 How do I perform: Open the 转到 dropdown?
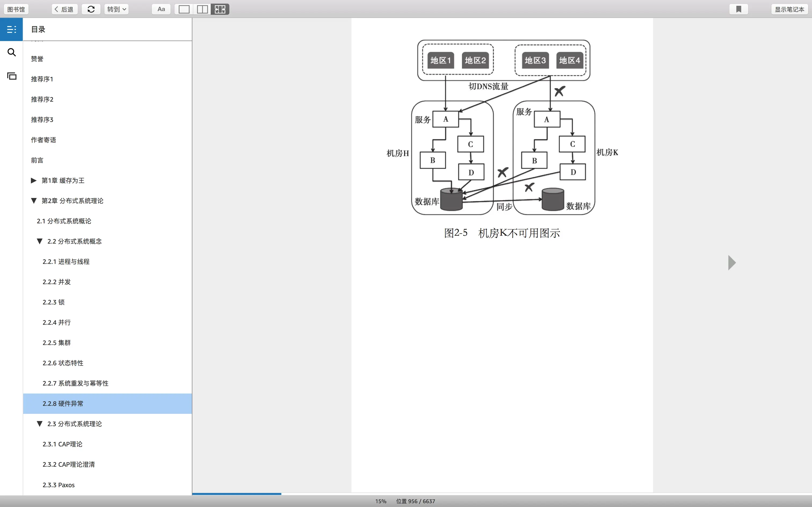tap(117, 9)
